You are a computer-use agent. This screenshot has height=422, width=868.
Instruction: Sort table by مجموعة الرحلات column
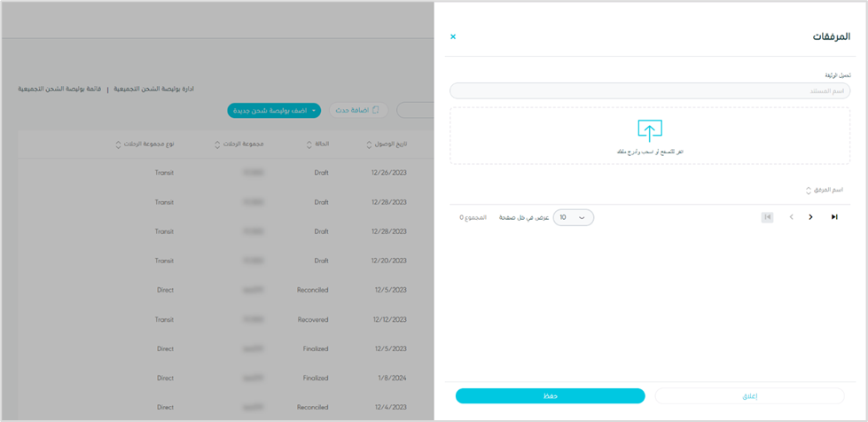coord(217,145)
